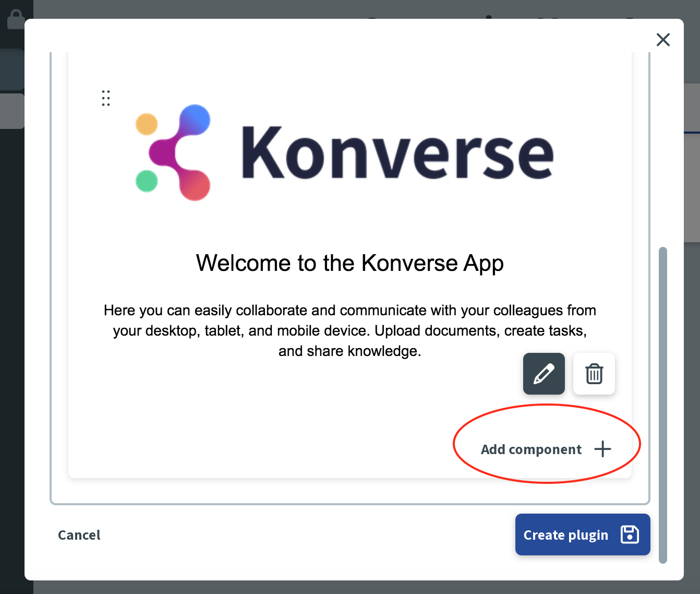
Task: Click the dialog vertical scrollbar
Action: 663,405
